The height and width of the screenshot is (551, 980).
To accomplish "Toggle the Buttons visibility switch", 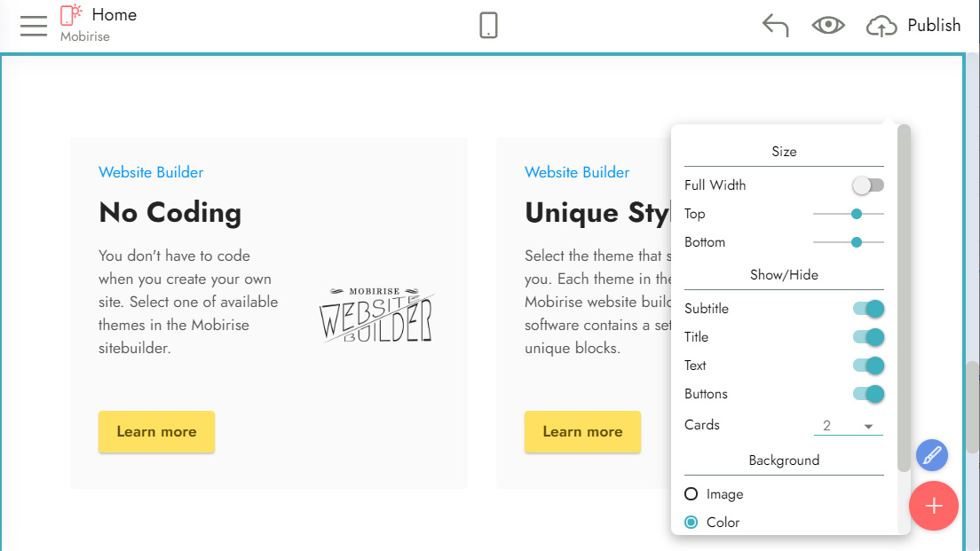I will (x=869, y=394).
